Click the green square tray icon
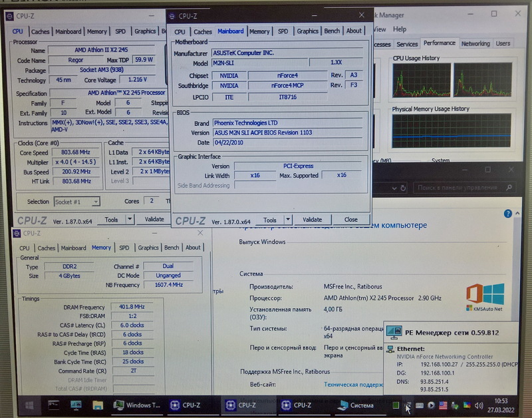Screen dimensions: 532x418 tap(395, 405)
